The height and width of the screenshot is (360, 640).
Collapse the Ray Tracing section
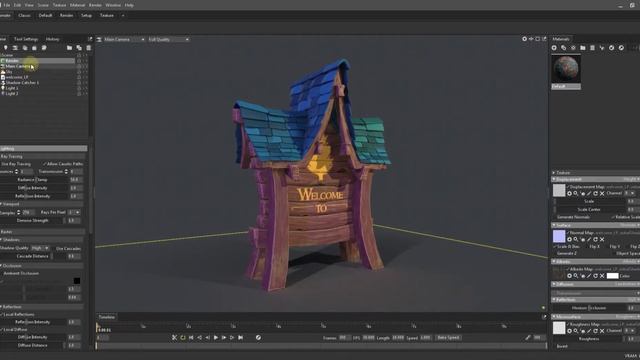42,156
